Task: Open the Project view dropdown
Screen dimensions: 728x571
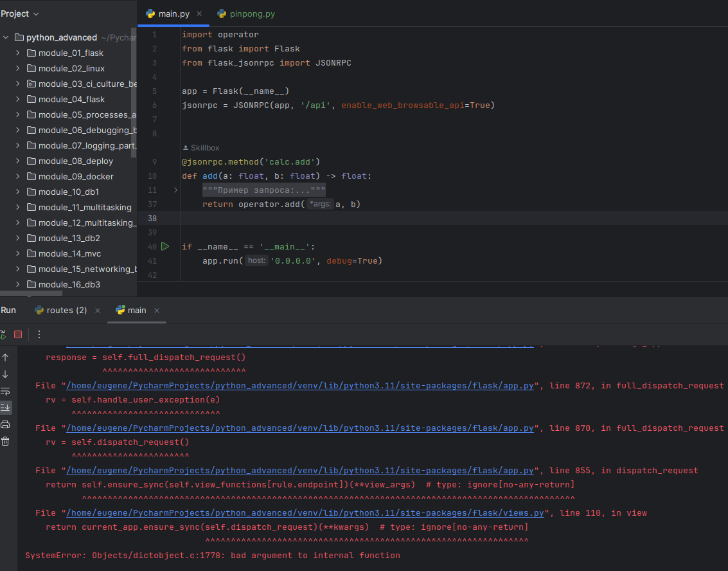Action: [x=19, y=14]
